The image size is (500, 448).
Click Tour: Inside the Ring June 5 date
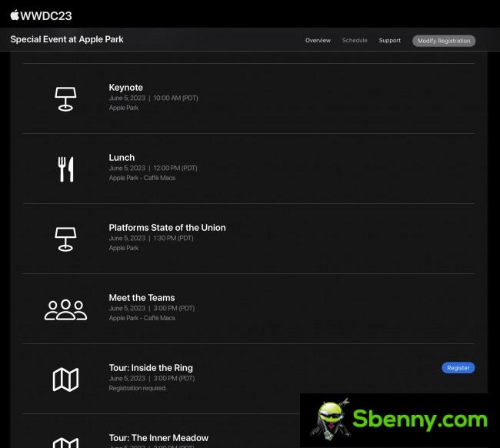127,379
